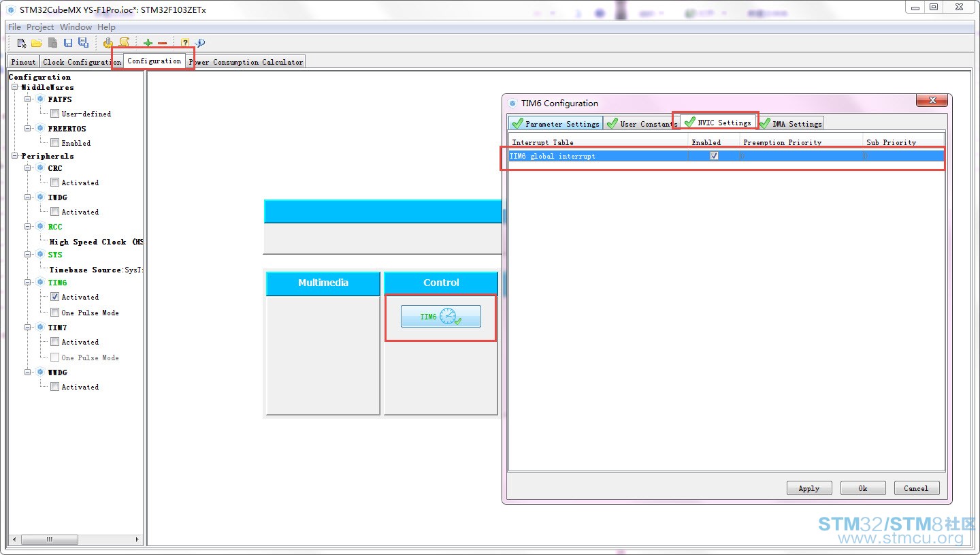Open the File menu
Image resolution: width=980 pixels, height=555 pixels.
(14, 27)
